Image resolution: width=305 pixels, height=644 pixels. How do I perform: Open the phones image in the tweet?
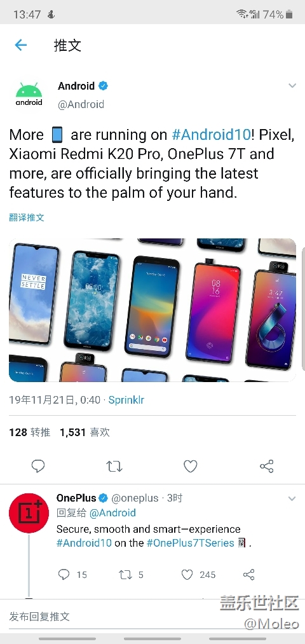(152, 310)
